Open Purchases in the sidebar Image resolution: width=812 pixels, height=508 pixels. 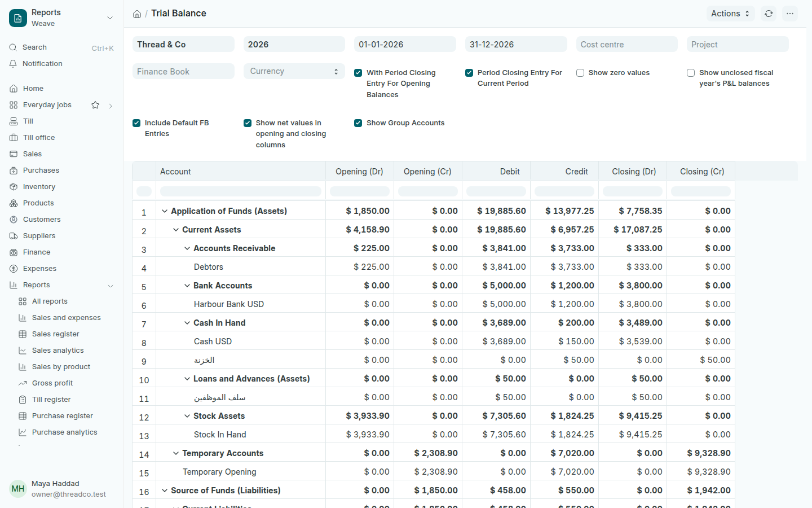coord(41,170)
